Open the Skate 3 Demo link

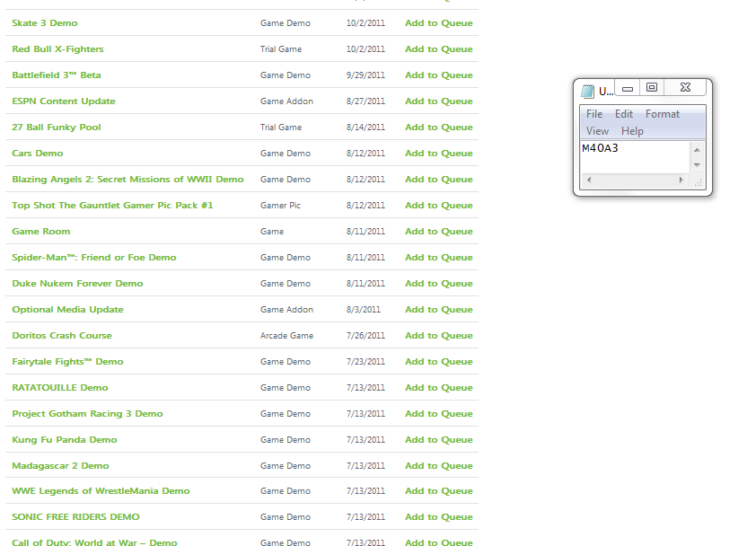click(44, 23)
